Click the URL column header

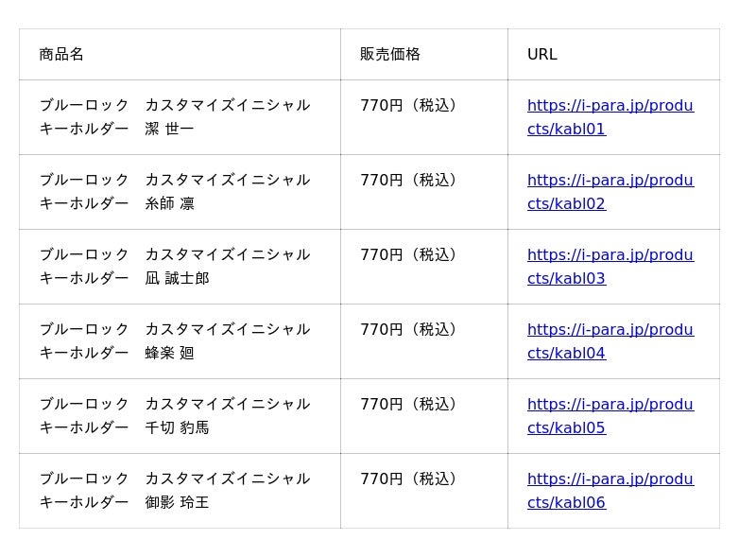(613, 55)
